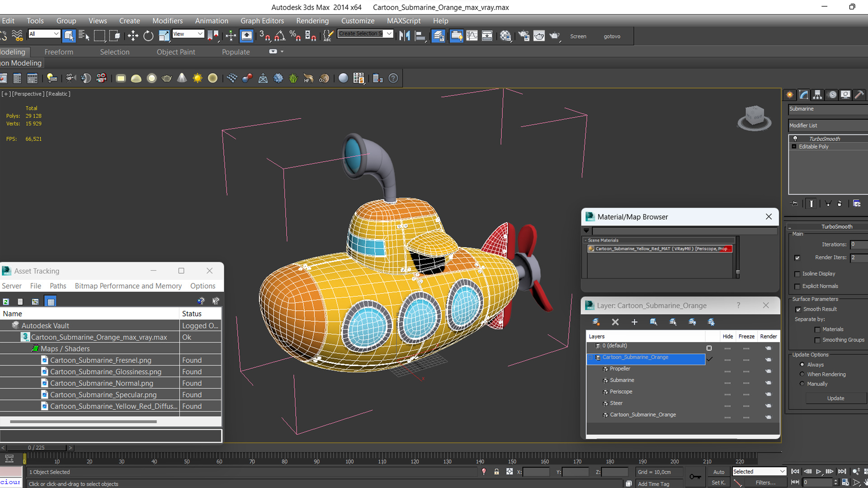Click the Rotate tool icon in toolbar
The height and width of the screenshot is (488, 868).
pyautogui.click(x=148, y=36)
